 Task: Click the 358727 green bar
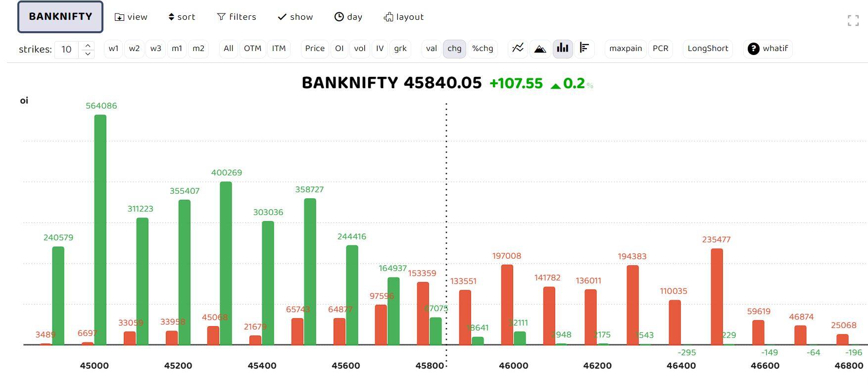tap(310, 272)
